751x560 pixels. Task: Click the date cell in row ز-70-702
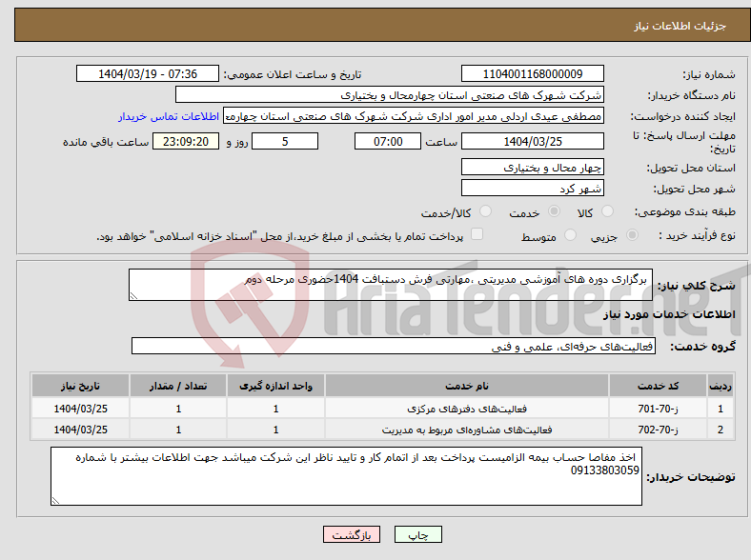point(80,430)
